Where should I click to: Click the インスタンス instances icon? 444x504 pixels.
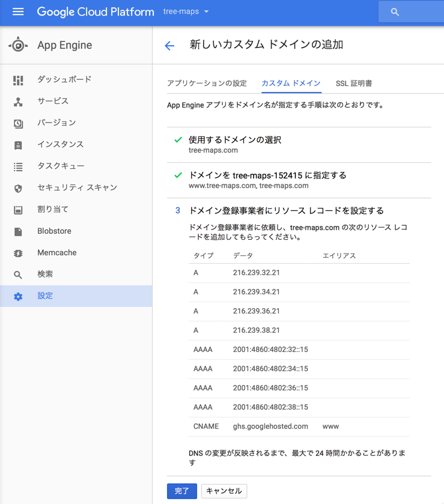tap(18, 145)
